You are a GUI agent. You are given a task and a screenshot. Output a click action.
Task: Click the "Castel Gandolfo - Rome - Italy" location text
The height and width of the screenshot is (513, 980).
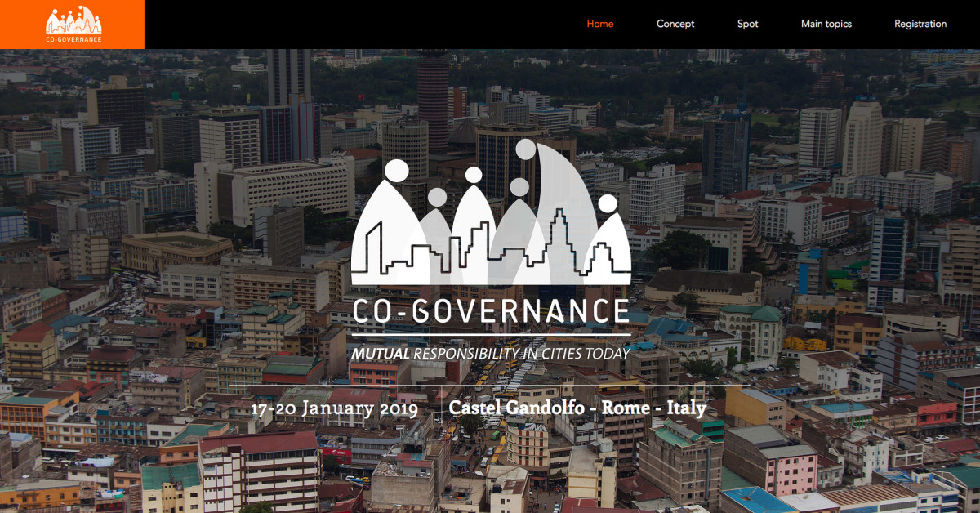point(577,407)
